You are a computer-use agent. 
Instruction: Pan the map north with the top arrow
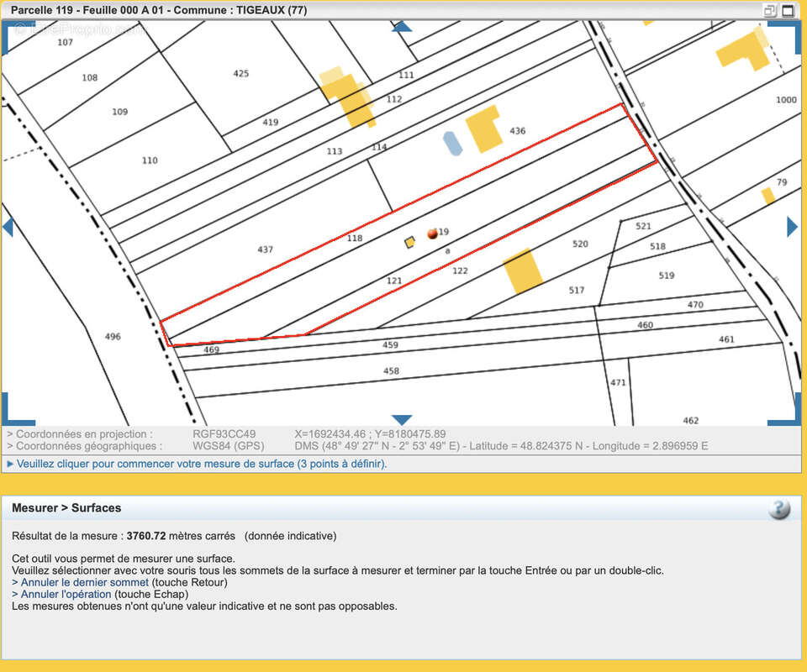(402, 27)
